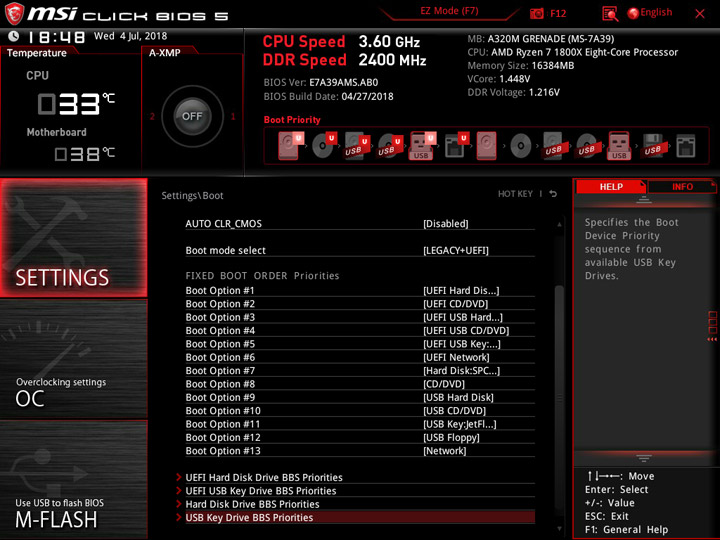Select the Boot Option #8 row
Screen dimensions: 720x540
coord(360,383)
